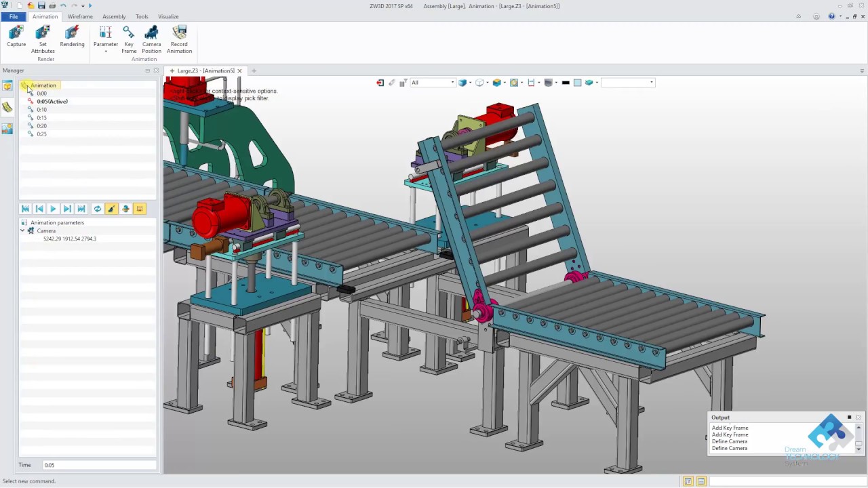The height and width of the screenshot is (488, 868).
Task: Click the Help question mark icon
Action: [x=831, y=16]
